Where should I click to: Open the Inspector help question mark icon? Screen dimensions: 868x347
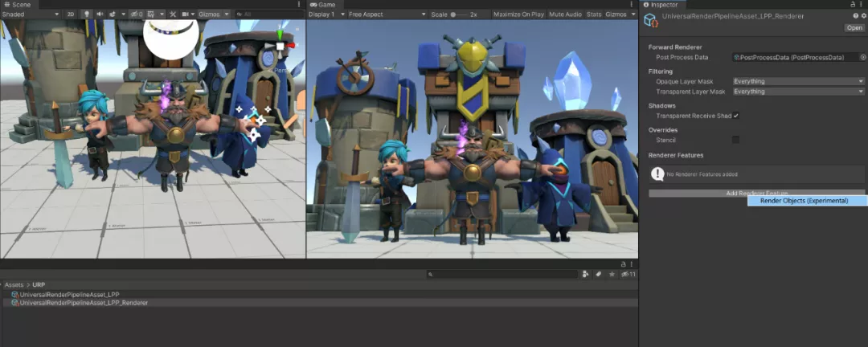coord(855,16)
